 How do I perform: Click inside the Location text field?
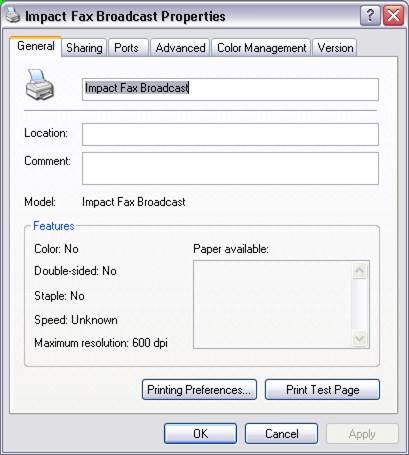click(x=230, y=134)
